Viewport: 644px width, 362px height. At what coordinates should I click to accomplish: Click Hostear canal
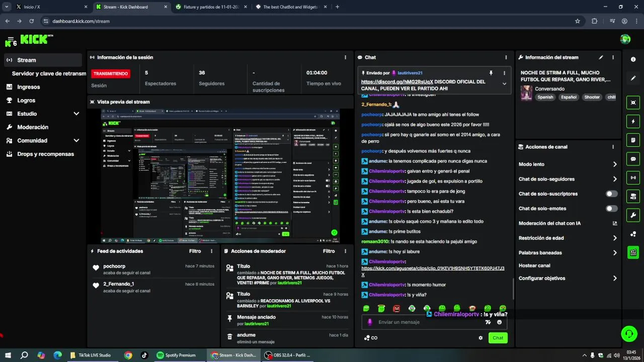534,265
